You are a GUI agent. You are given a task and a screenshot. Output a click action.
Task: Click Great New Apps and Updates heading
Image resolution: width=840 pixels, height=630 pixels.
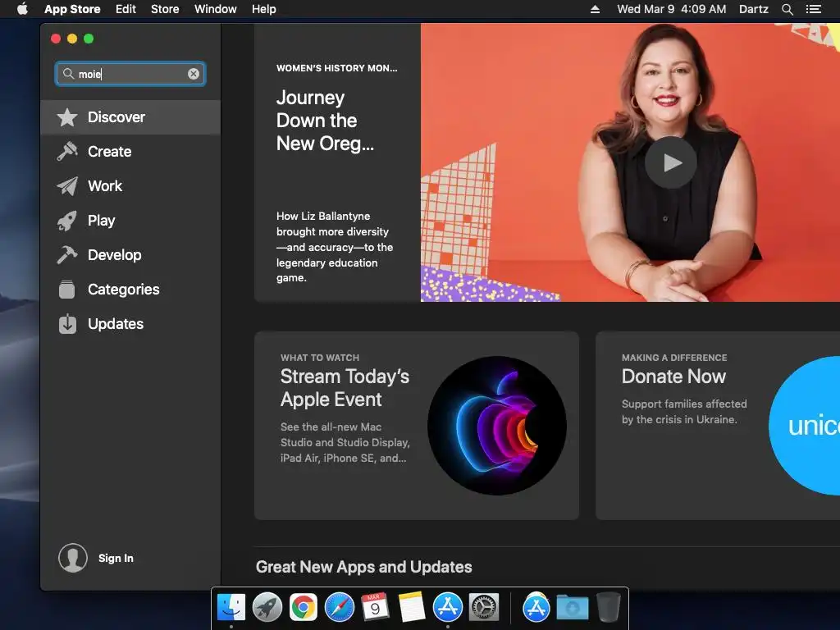point(363,567)
